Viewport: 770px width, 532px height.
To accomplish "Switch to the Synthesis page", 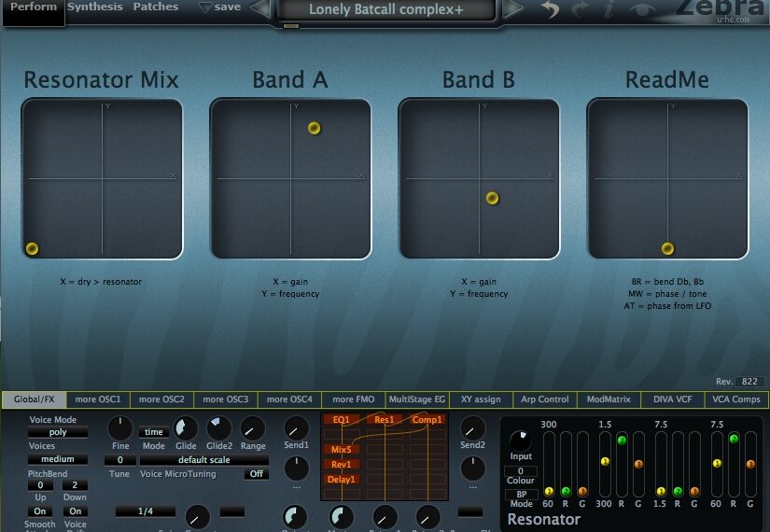I will click(95, 7).
